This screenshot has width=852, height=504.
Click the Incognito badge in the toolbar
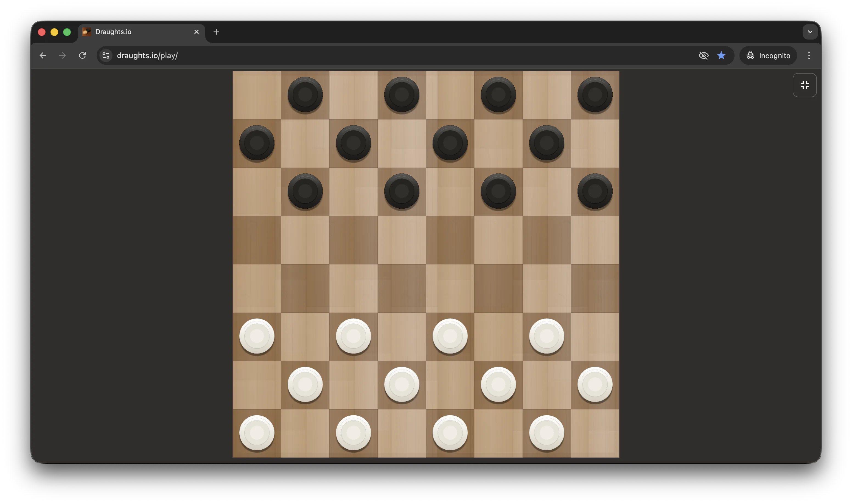tap(768, 55)
